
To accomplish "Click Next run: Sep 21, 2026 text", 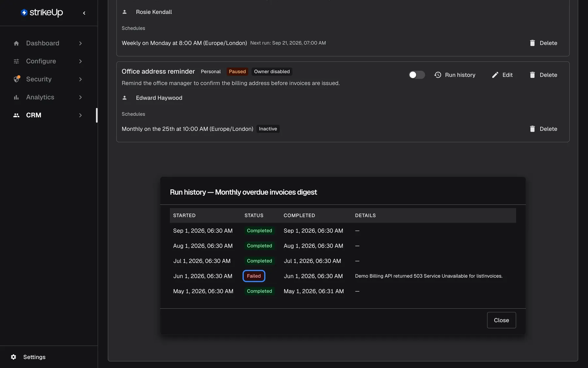I will click(288, 43).
